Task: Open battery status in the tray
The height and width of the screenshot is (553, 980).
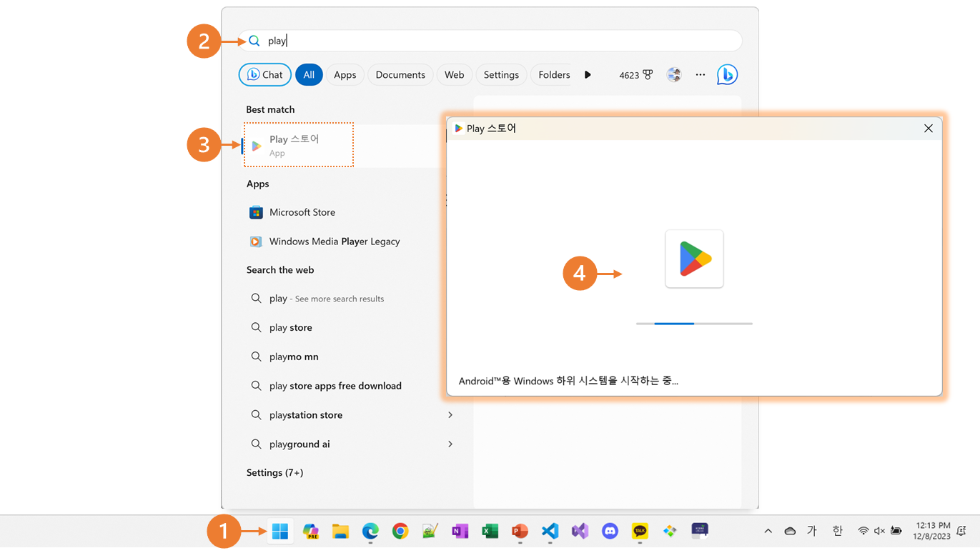Action: [x=896, y=531]
